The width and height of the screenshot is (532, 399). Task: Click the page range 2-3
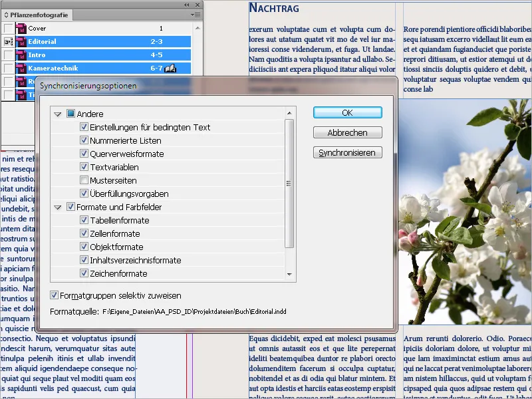coord(156,42)
